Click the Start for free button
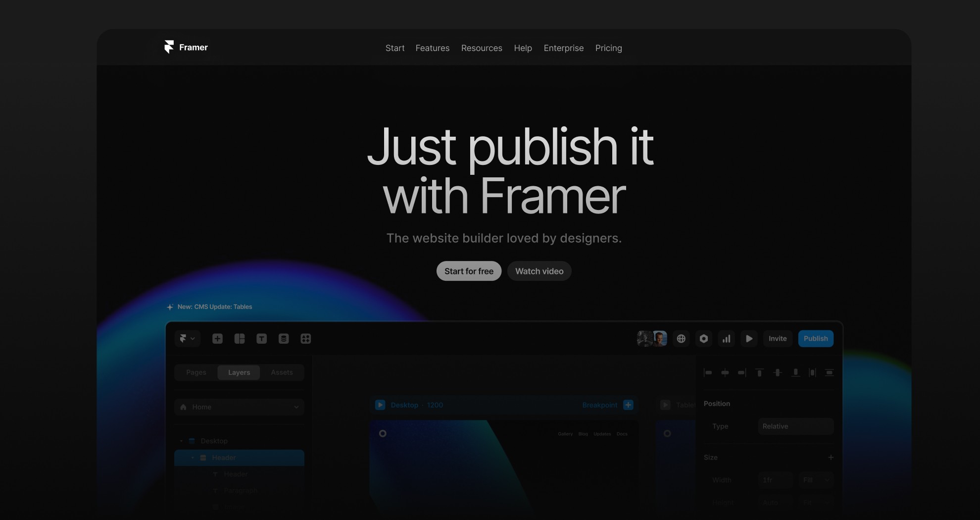Image resolution: width=980 pixels, height=520 pixels. (469, 271)
